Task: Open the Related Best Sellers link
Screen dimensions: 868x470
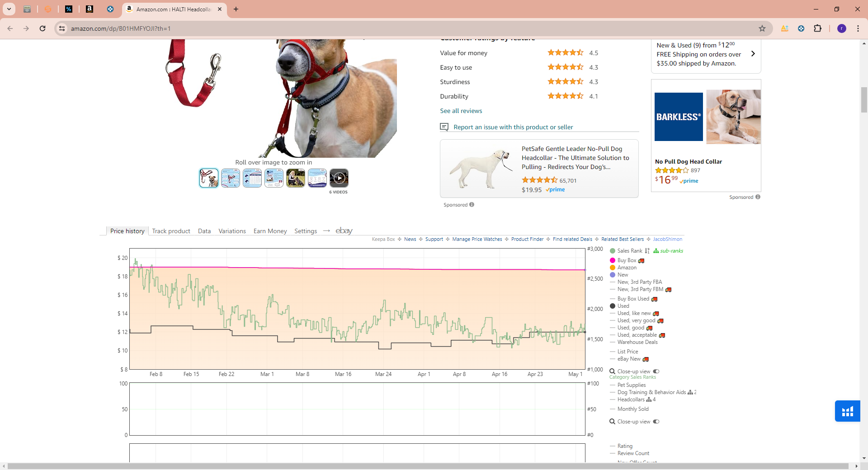Action: click(x=623, y=239)
